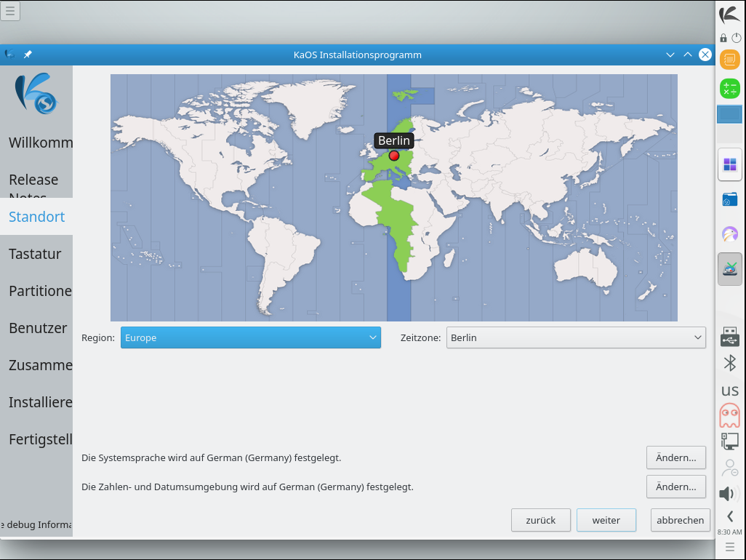
Task: Open the Zeitzone dropdown showing Berlin
Action: pyautogui.click(x=575, y=337)
